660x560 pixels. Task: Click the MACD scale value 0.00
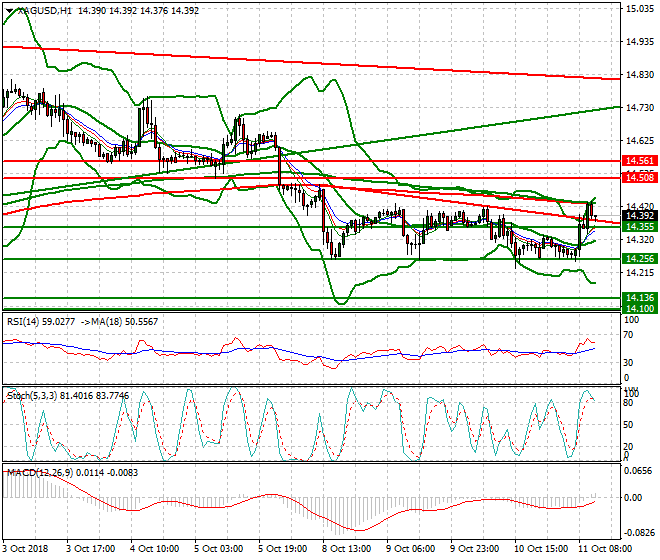tap(633, 498)
